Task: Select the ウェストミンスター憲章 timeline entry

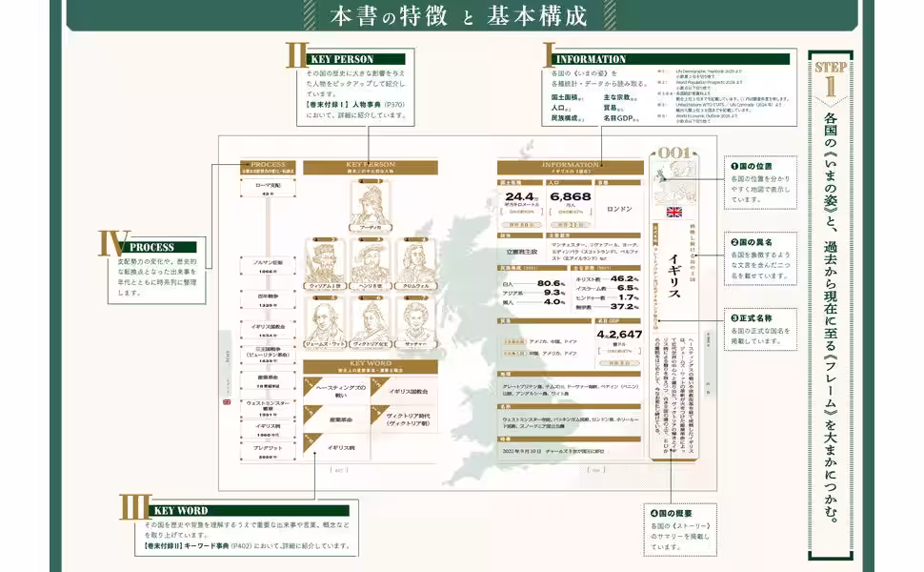Action: (268, 409)
